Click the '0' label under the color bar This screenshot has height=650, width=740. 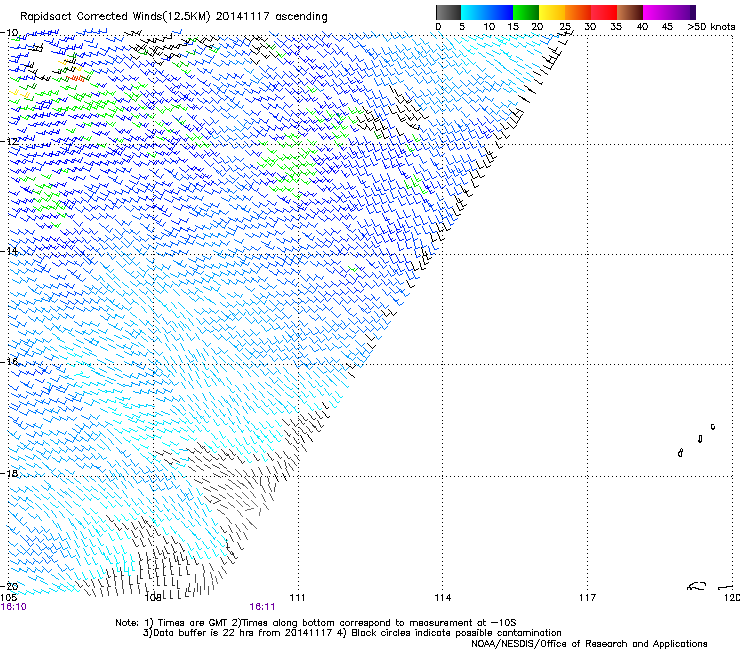tap(438, 27)
